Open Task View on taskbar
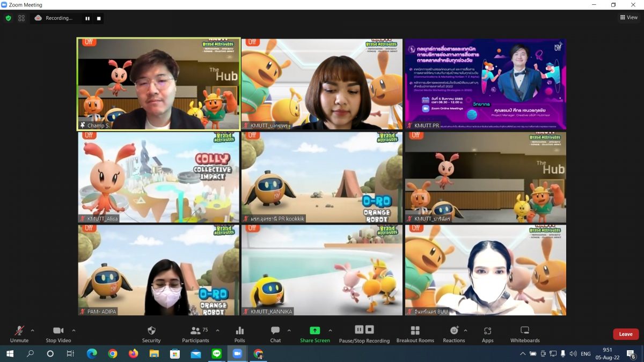Viewport: 644px width, 362px height. [x=70, y=354]
